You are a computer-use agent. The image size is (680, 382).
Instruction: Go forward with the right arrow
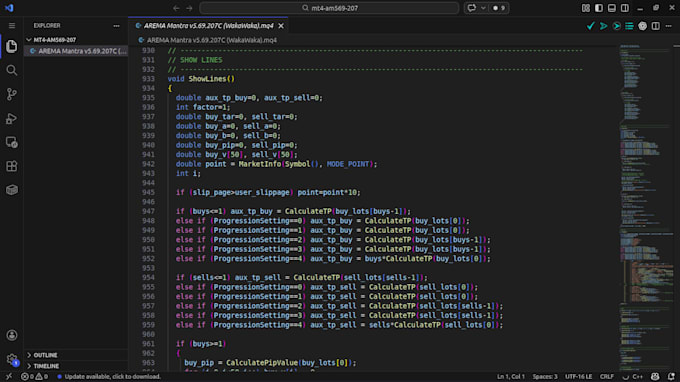click(190, 8)
